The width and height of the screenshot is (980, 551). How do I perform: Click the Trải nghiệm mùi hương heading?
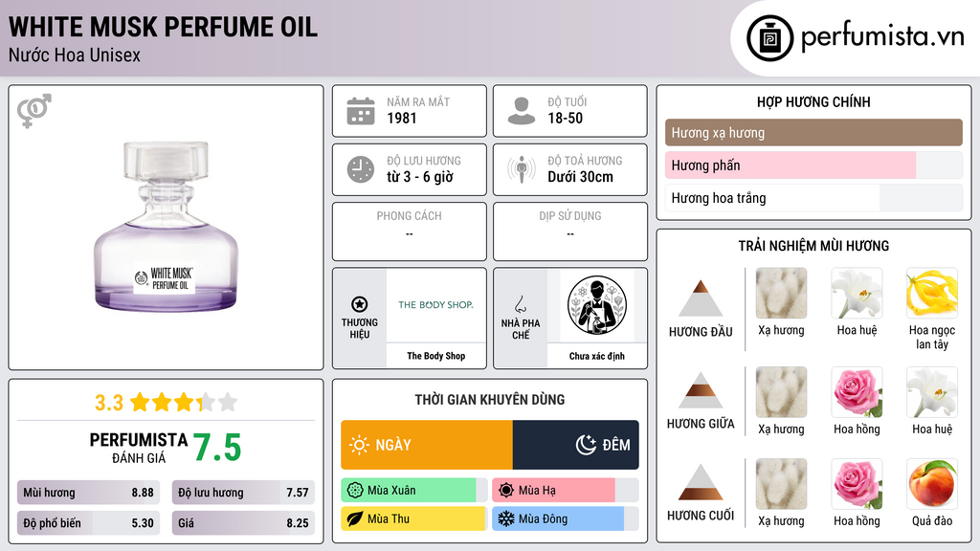point(813,246)
